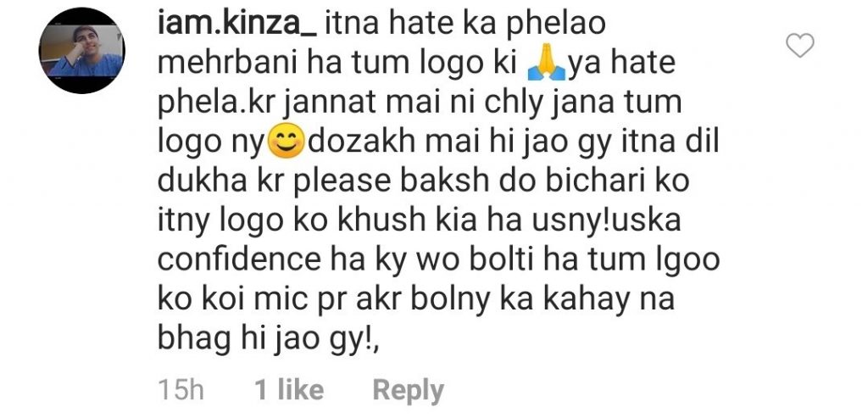Click the 15h timestamp
Image resolution: width=868 pixels, height=418 pixels.
(181, 390)
